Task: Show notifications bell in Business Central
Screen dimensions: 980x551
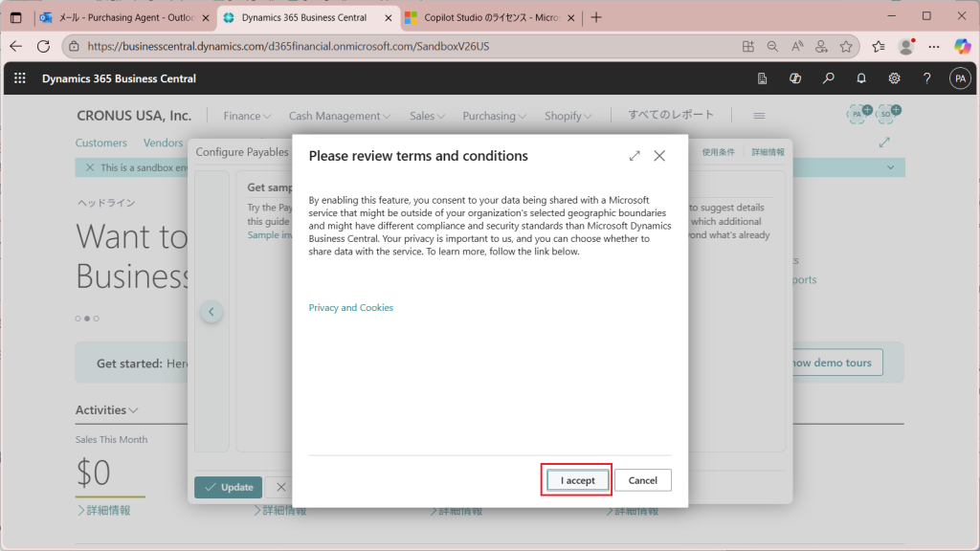Action: point(861,78)
